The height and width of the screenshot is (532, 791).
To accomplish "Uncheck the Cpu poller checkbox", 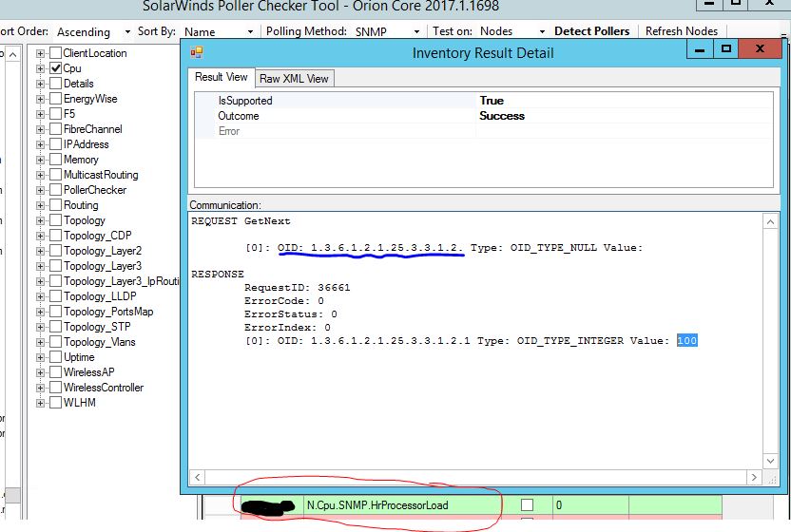I will click(55, 68).
